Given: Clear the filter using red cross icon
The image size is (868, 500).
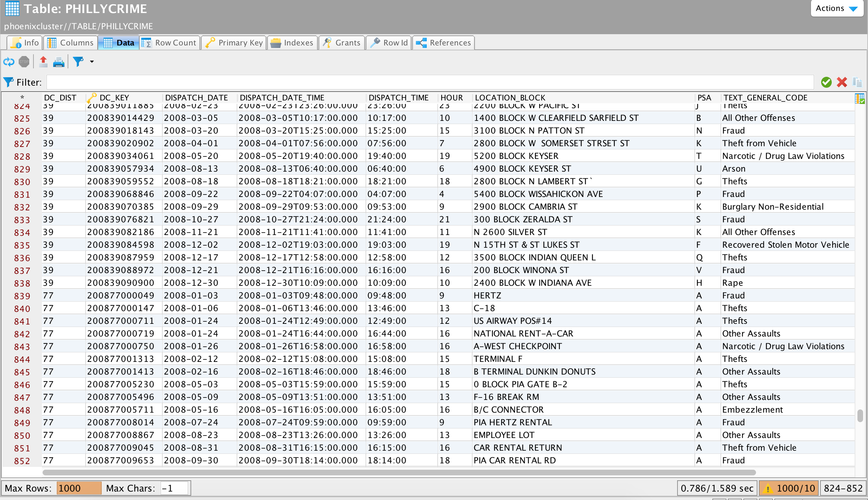Looking at the screenshot, I should click(x=842, y=82).
